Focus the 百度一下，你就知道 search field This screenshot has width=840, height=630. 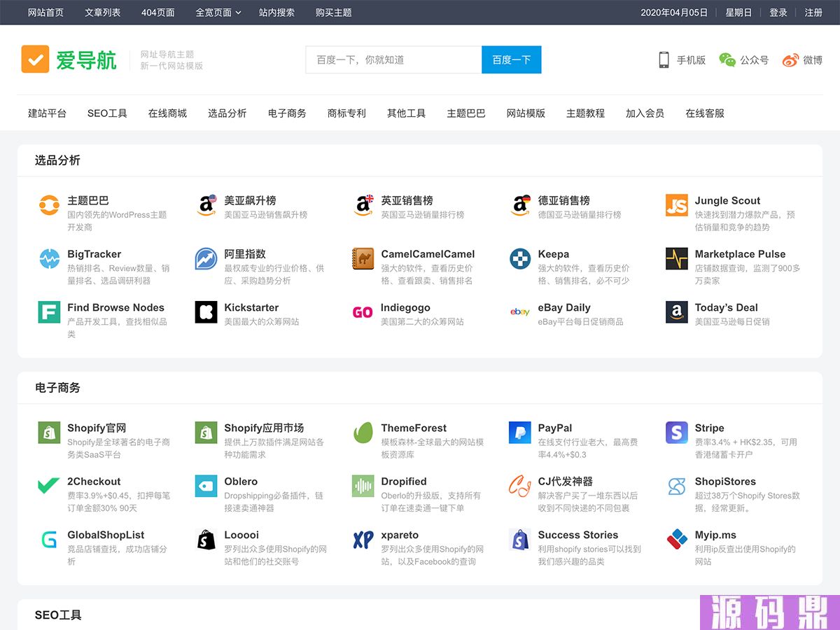pos(393,59)
